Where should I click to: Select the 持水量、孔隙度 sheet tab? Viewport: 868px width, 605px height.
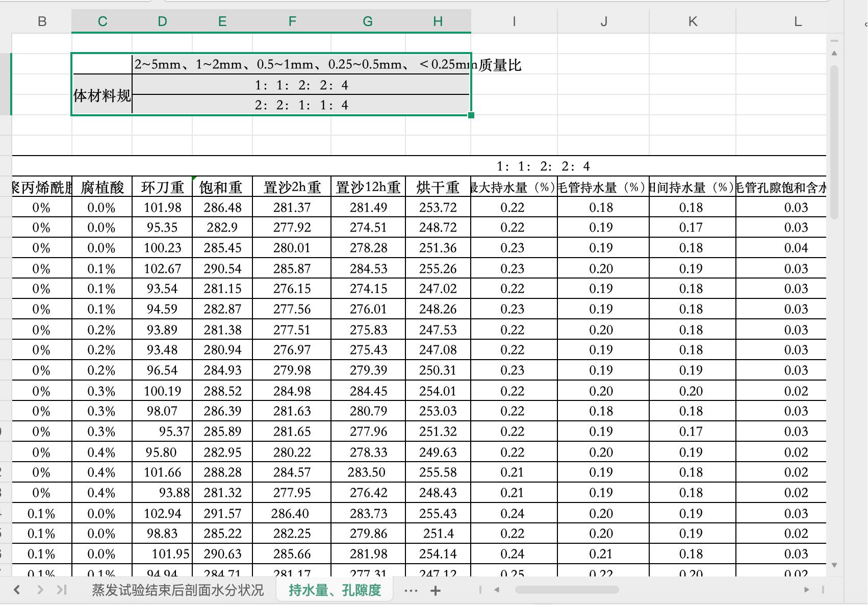click(335, 590)
